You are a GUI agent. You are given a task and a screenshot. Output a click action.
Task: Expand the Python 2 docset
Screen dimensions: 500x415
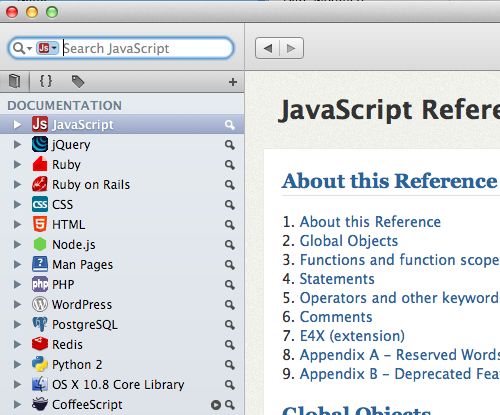(17, 365)
